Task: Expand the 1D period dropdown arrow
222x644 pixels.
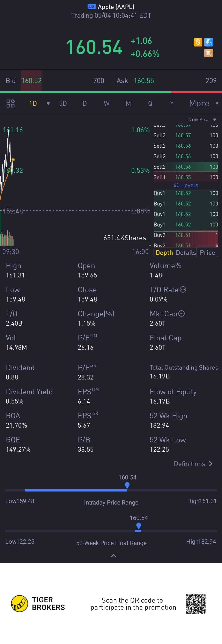Action: (48, 103)
